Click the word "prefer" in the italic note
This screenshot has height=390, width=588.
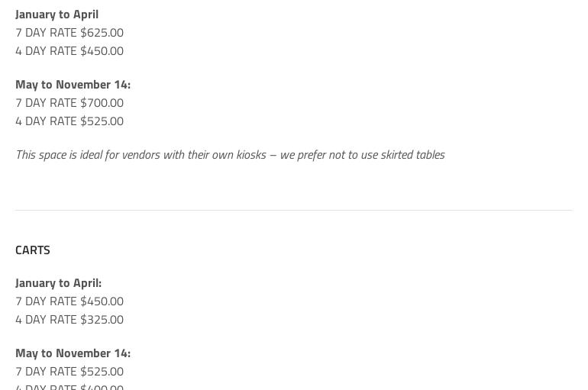pyautogui.click(x=312, y=155)
